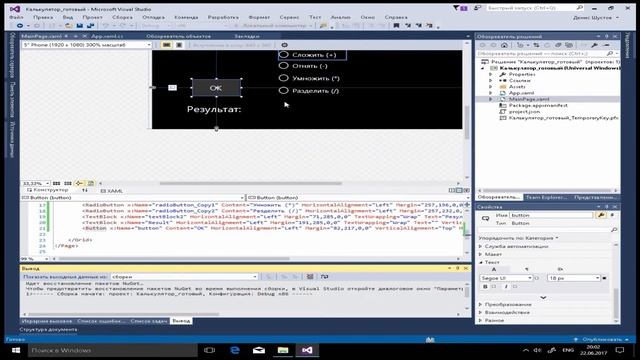Click the Navigate Backward arrow icon
640x360 pixels.
pyautogui.click(x=19, y=26)
